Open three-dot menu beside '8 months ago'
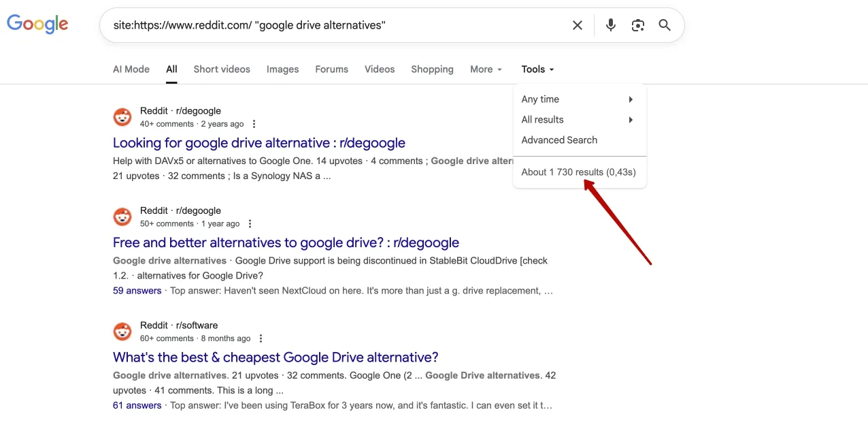868x429 pixels. (261, 338)
